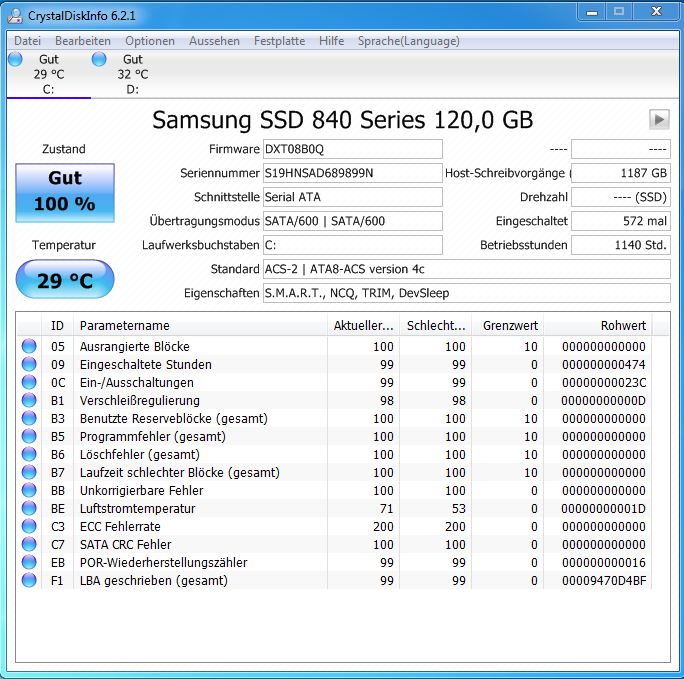Open the Optionen menu
This screenshot has width=684, height=679.
click(x=150, y=41)
